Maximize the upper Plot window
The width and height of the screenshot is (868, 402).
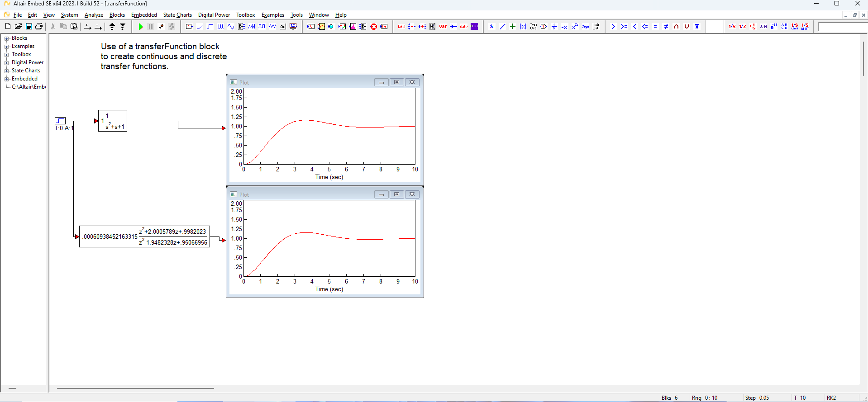(396, 82)
